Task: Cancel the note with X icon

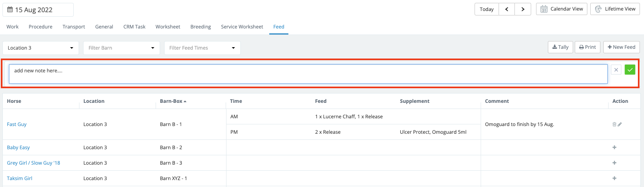Action: tap(616, 70)
